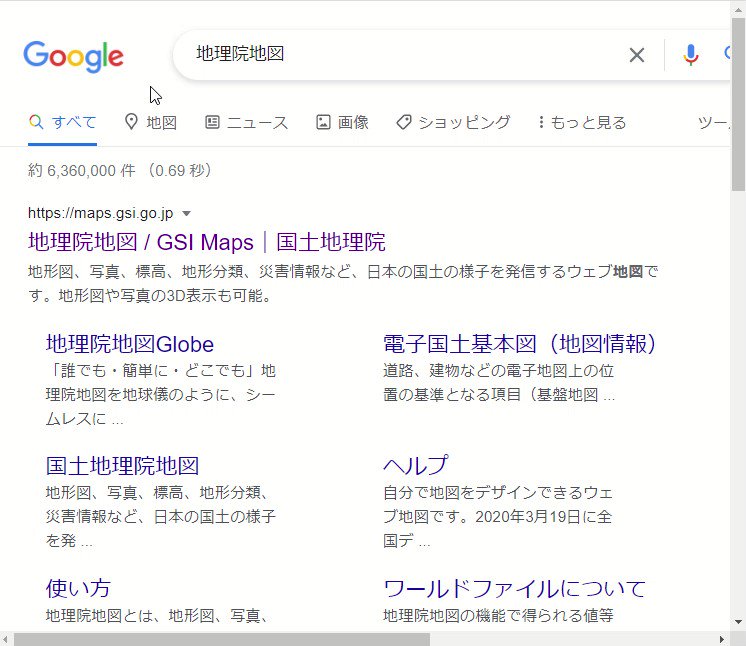Click the map pin icon beside 地図
Viewport: 746px width, 646px height.
[x=131, y=122]
